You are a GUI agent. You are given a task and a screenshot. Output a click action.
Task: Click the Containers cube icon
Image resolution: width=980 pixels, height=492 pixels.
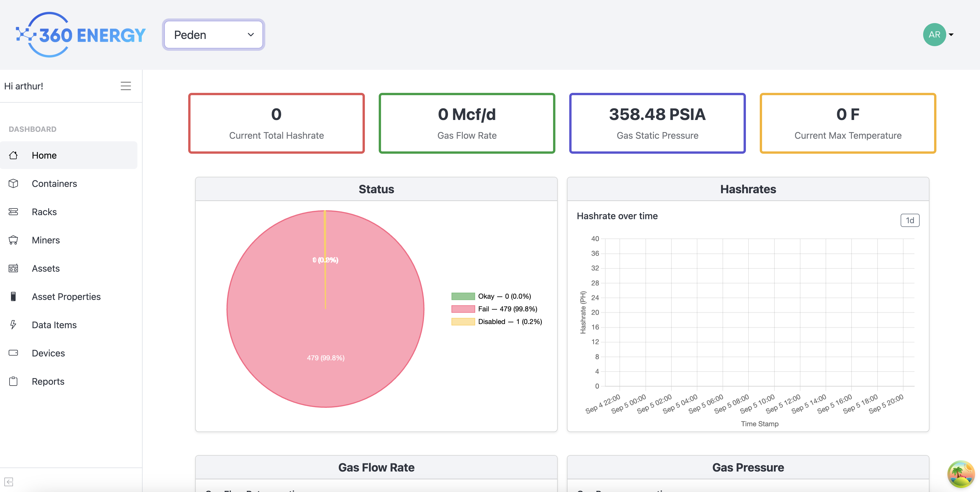tap(13, 184)
